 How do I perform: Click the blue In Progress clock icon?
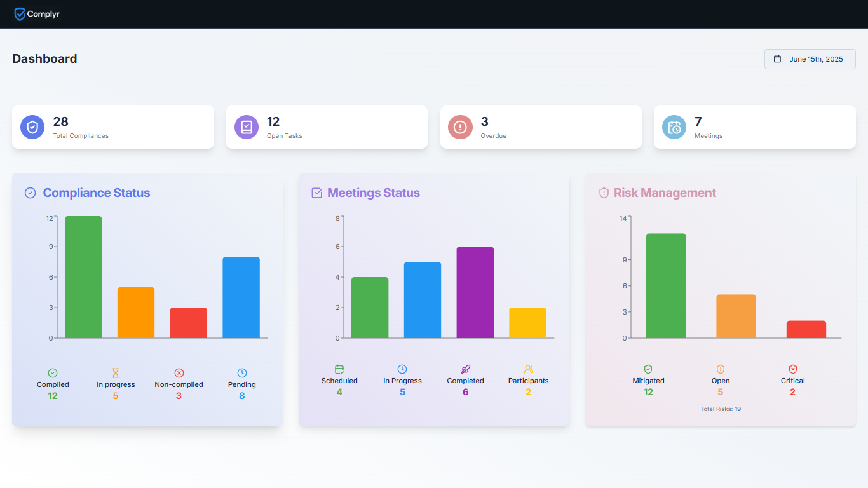[402, 369]
